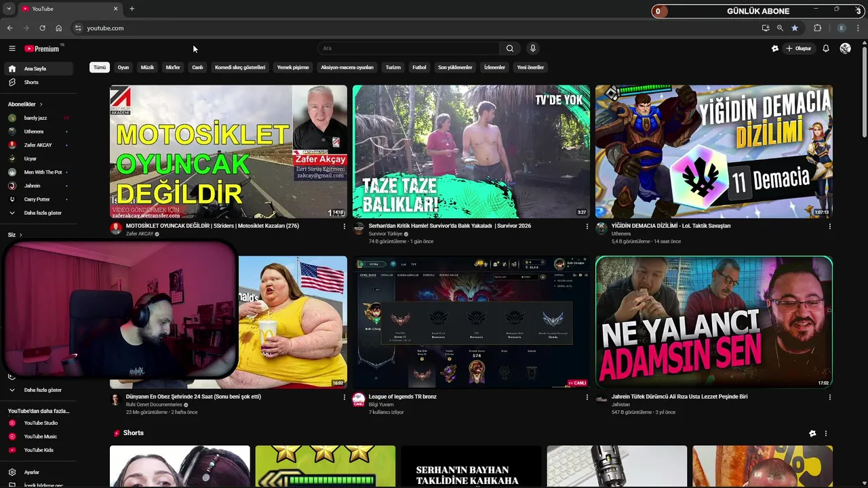Select the Futbol filter chip
The width and height of the screenshot is (868, 488).
[x=420, y=67]
